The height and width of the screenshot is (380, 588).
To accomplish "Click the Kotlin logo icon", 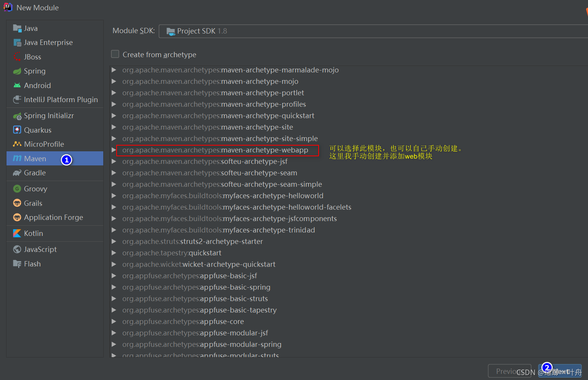I will click(17, 233).
